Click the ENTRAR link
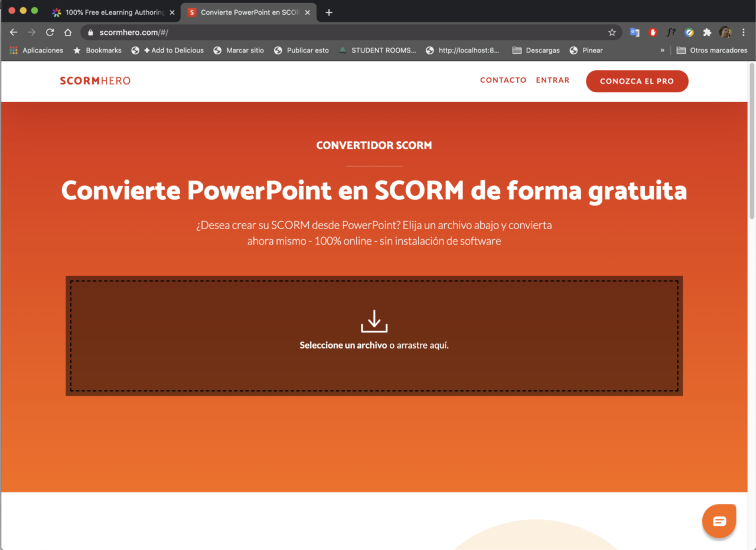756x550 pixels. pyautogui.click(x=552, y=80)
